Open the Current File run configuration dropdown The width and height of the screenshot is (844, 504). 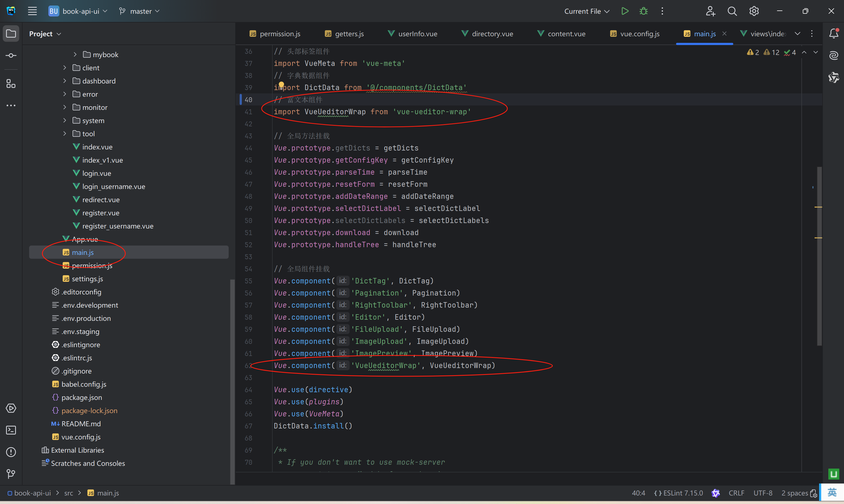[586, 11]
